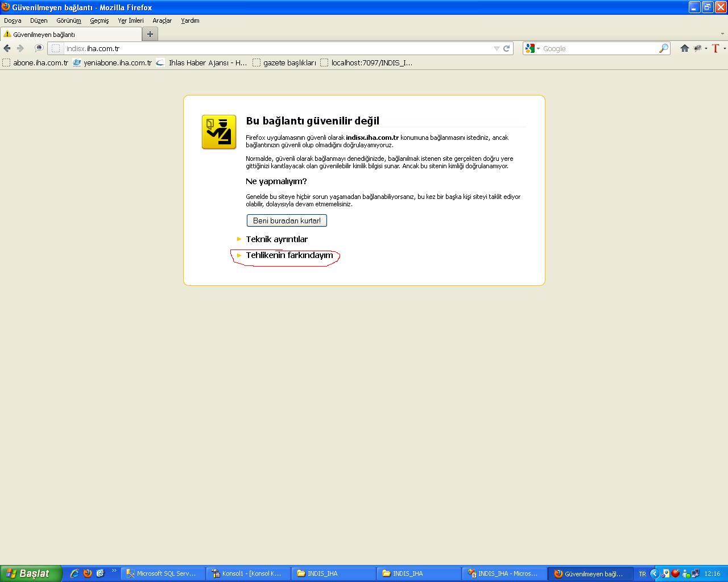Viewport: 728px width, 582px height.
Task: Switch to INDIS_IHA - Micros... taskbar window
Action: coord(504,573)
